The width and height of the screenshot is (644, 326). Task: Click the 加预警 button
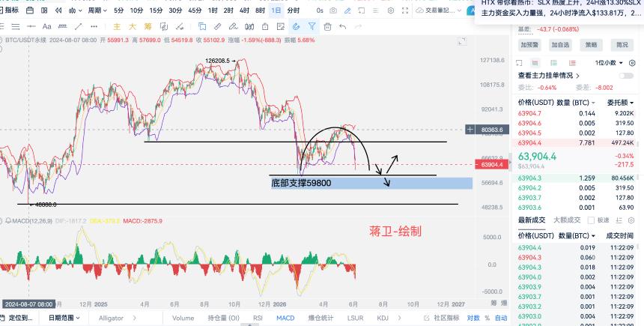pyautogui.click(x=530, y=45)
